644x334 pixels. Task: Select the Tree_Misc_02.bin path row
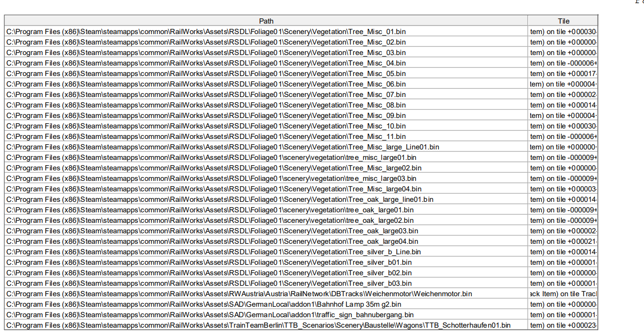pyautogui.click(x=266, y=42)
